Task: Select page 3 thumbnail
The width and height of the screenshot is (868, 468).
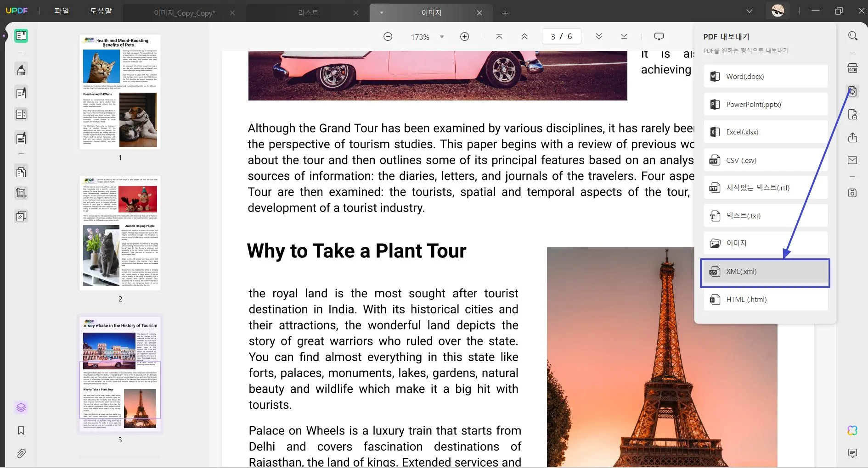Action: 120,373
